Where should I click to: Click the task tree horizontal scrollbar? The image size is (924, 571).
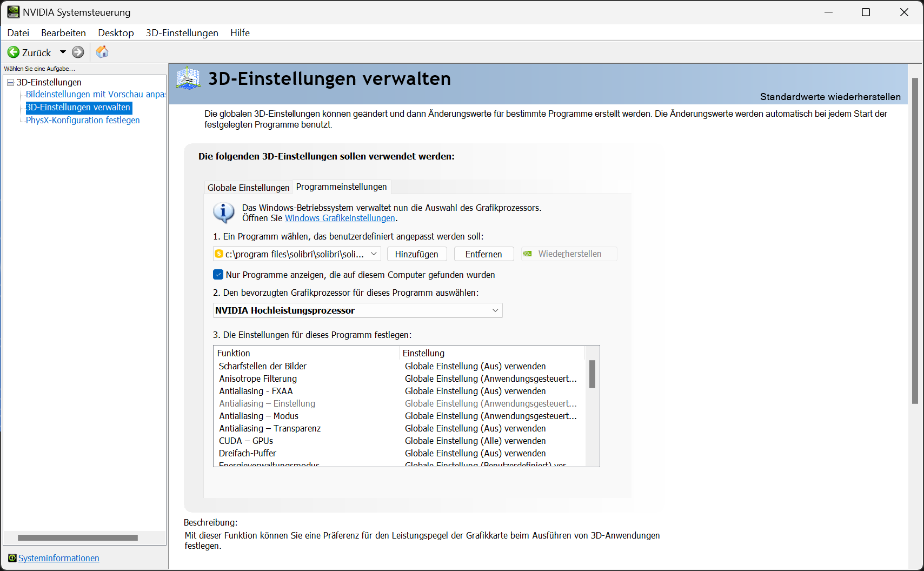click(78, 537)
